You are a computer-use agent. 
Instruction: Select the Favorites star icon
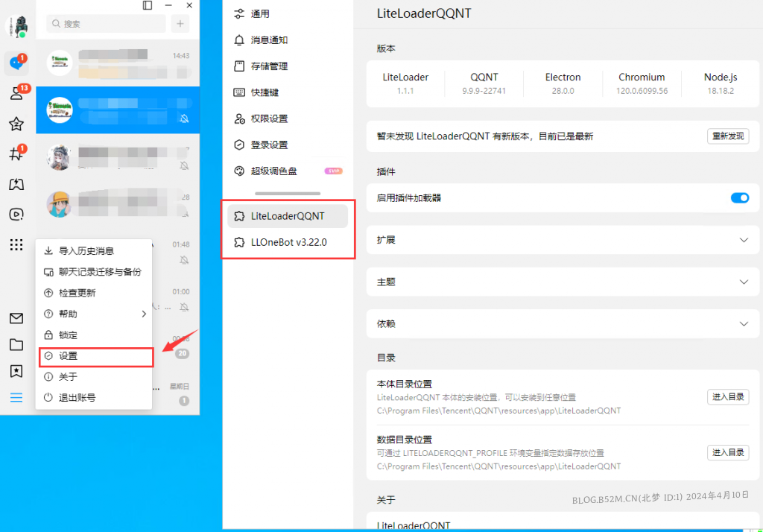click(x=16, y=124)
